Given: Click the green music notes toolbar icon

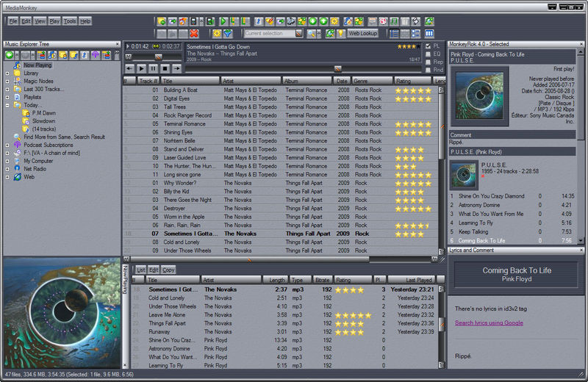Looking at the screenshot, I should point(394,21).
